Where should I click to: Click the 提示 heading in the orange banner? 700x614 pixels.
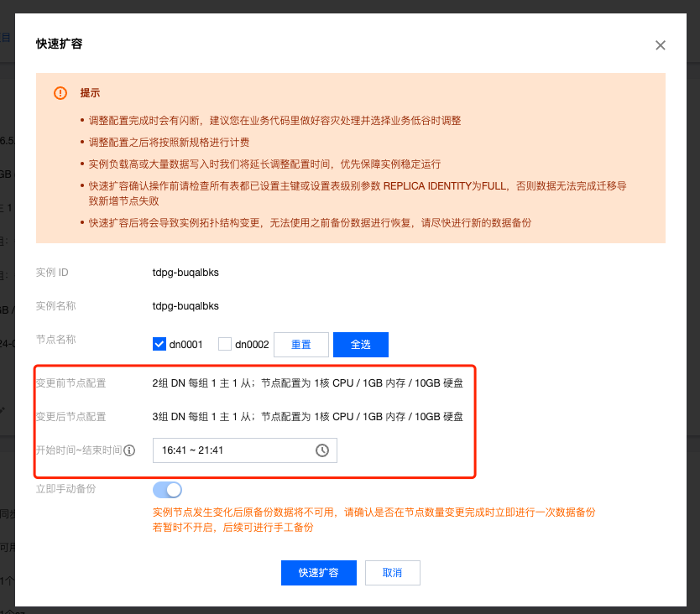89,93
